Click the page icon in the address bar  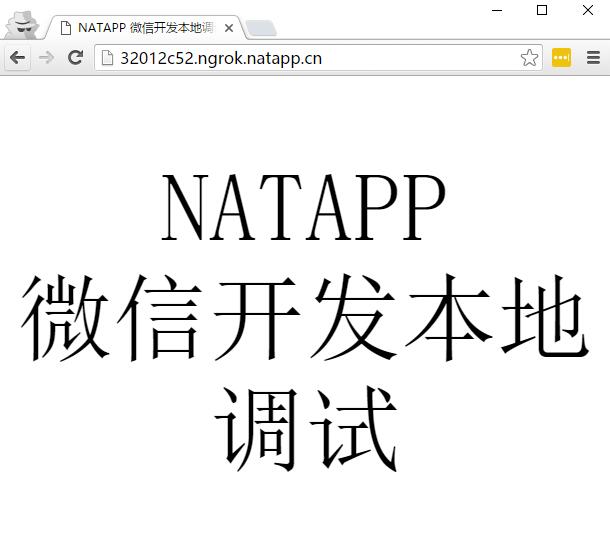(107, 58)
